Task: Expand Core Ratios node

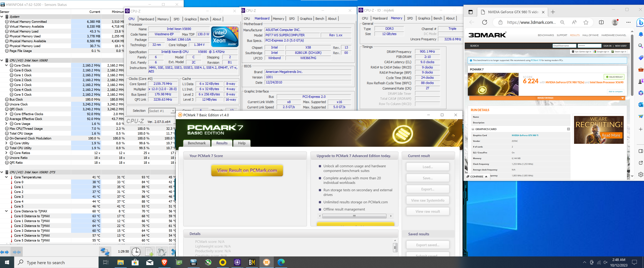Action: pos(7,153)
